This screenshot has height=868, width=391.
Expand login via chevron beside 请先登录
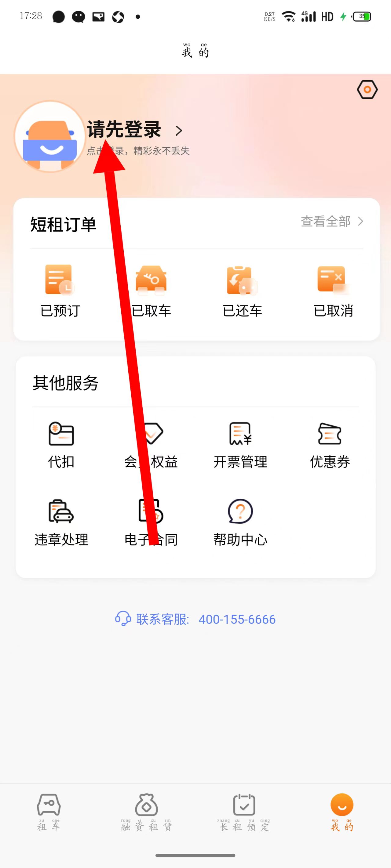[179, 131]
